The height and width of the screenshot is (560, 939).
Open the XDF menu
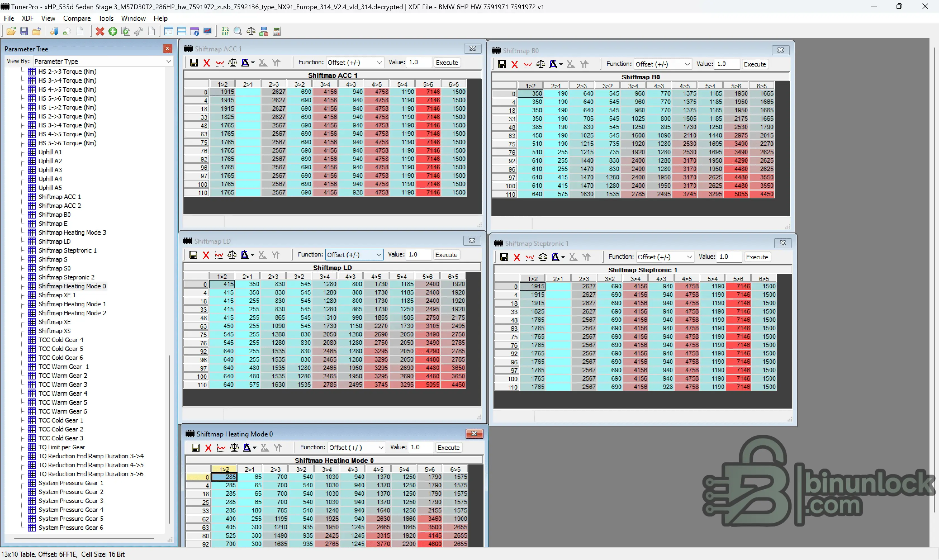(x=27, y=18)
